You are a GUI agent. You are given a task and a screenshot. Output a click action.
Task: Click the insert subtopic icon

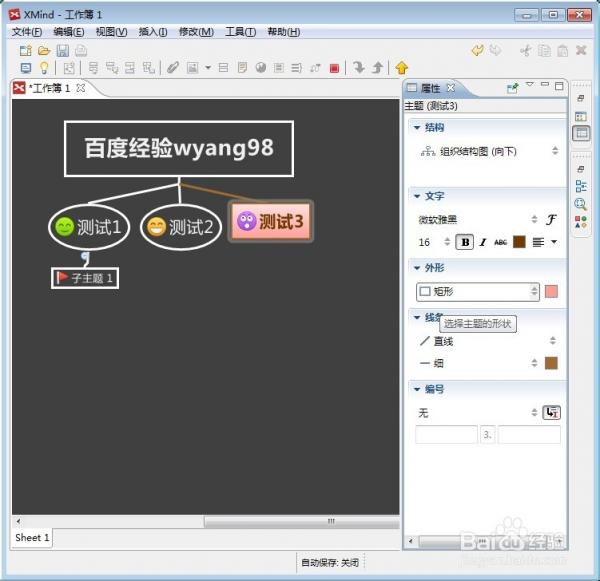(112, 68)
